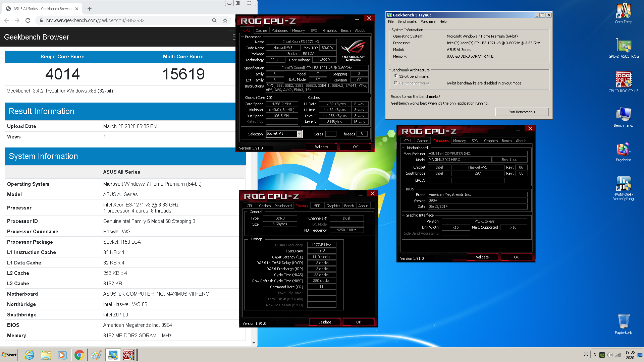Click Single-Core Score 4014
Image resolution: width=644 pixels, height=362 pixels.
[x=62, y=74]
